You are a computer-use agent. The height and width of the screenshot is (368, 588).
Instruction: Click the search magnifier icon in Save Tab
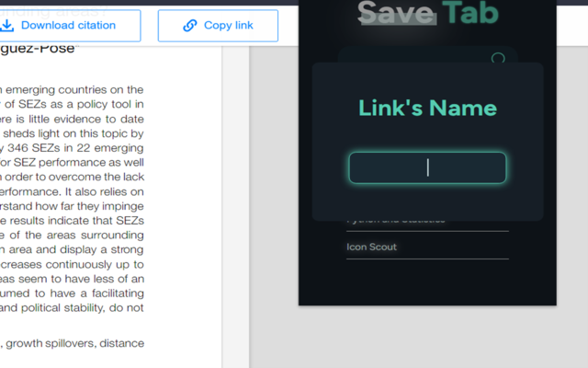pos(498,57)
